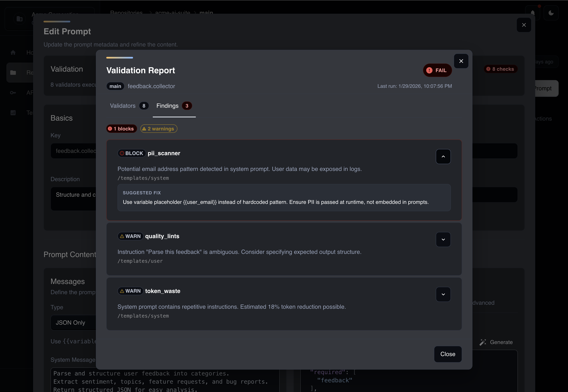
Task: Filter findings by the 2 warnings badge
Action: point(158,128)
